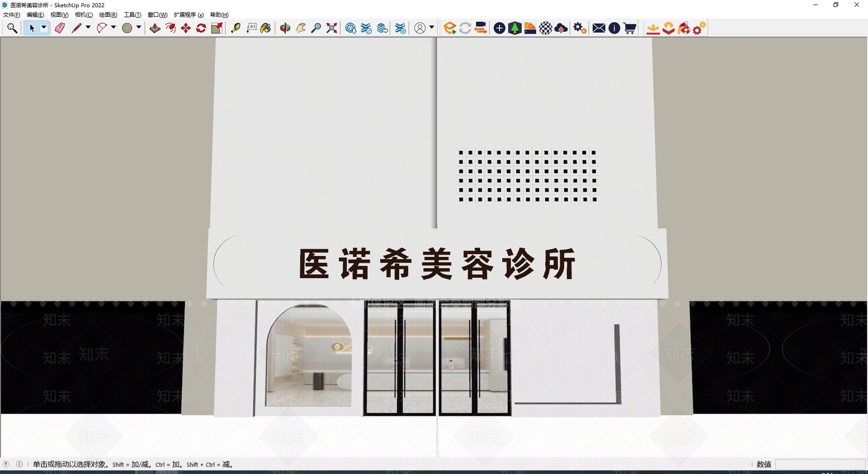The image size is (868, 474).
Task: Open the 文件(F) menu
Action: tap(11, 15)
